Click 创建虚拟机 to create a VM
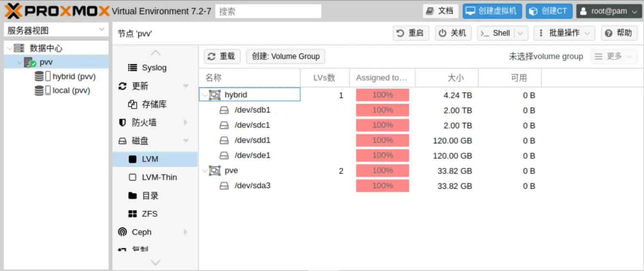Screen dimensions: 644x271 [x=492, y=11]
